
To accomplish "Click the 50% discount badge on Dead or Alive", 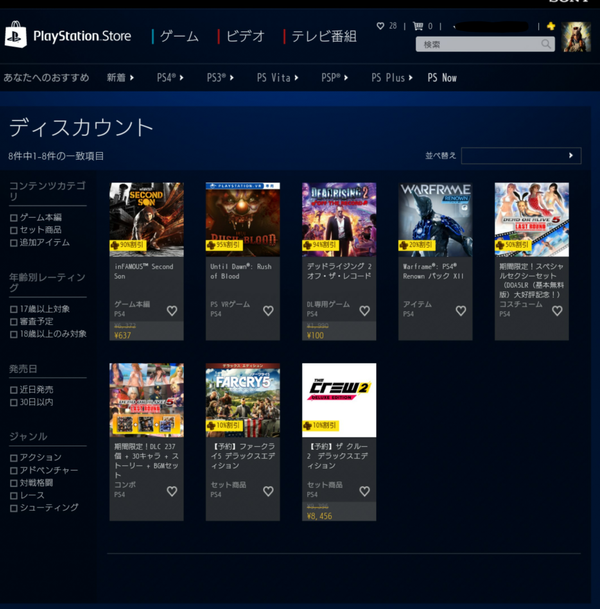I will pos(513,245).
